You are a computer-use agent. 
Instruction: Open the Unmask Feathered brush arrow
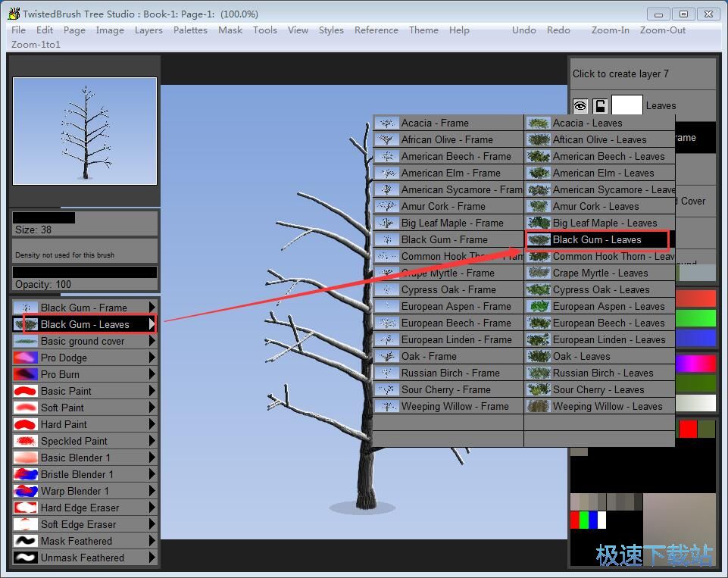click(152, 558)
